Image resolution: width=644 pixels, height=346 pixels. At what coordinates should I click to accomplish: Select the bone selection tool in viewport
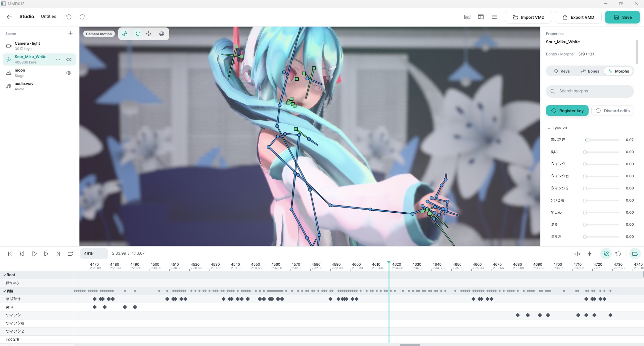(125, 34)
